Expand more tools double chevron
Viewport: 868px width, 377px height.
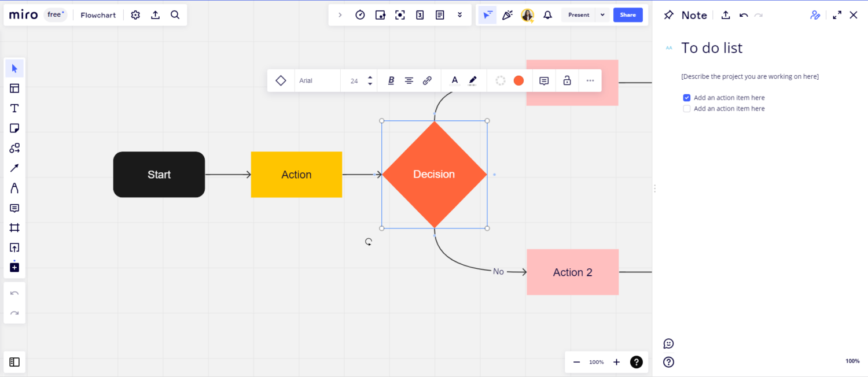click(459, 15)
